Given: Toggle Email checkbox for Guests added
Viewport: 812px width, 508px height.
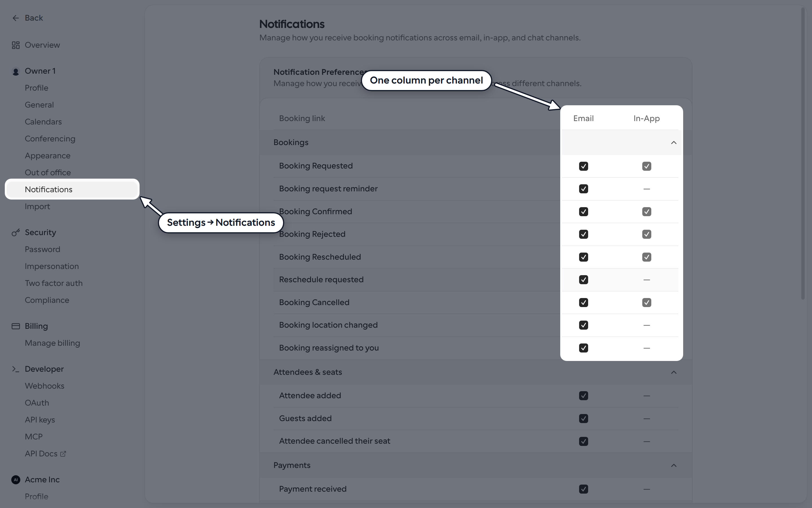Looking at the screenshot, I should click(x=584, y=419).
